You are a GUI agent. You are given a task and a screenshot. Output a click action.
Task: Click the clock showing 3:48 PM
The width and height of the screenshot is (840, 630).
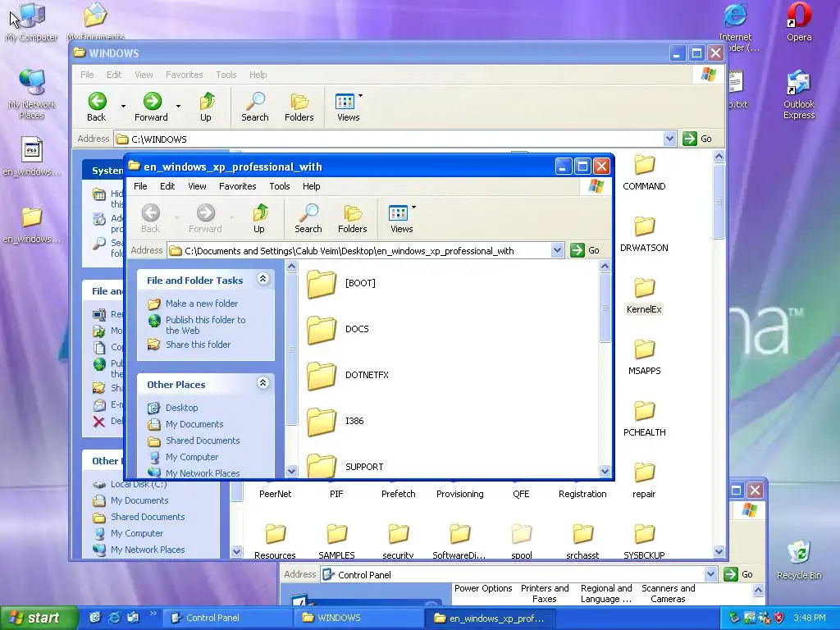click(810, 618)
